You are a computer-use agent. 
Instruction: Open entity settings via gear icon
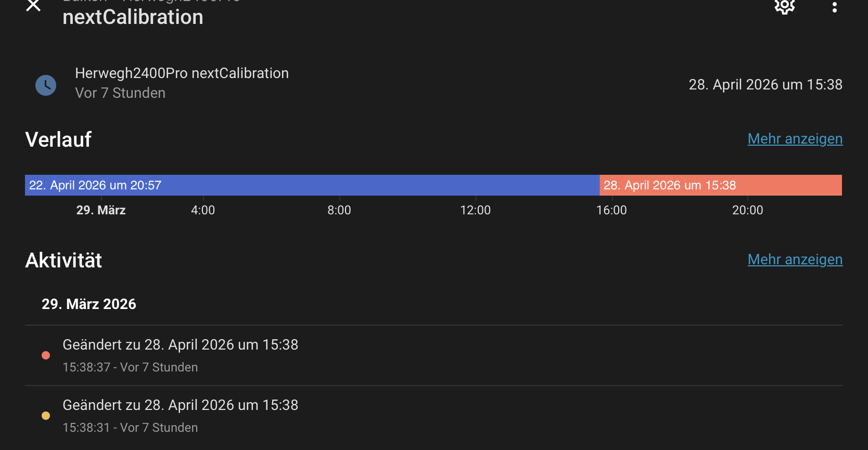(x=785, y=6)
